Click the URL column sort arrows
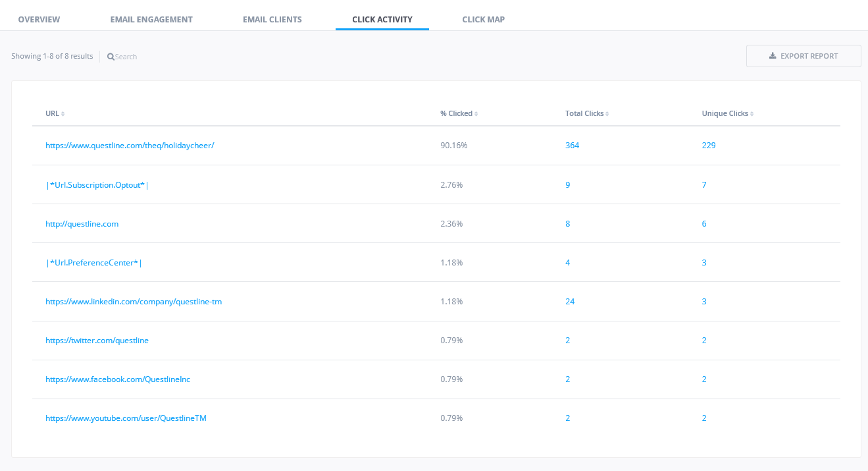 pyautogui.click(x=63, y=114)
